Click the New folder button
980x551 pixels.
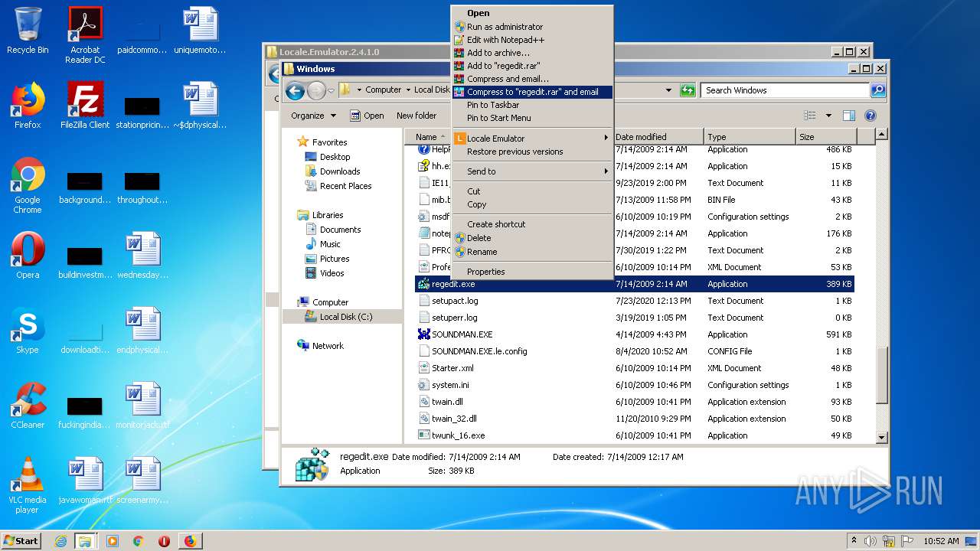click(416, 116)
